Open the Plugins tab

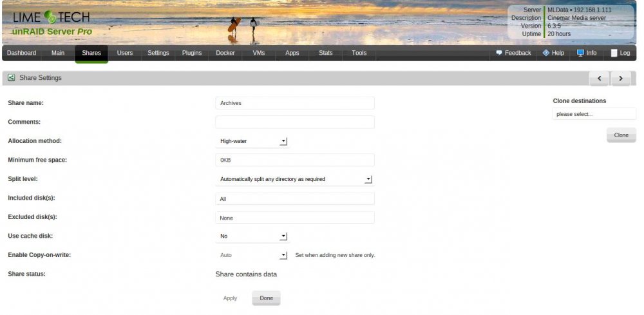(192, 53)
